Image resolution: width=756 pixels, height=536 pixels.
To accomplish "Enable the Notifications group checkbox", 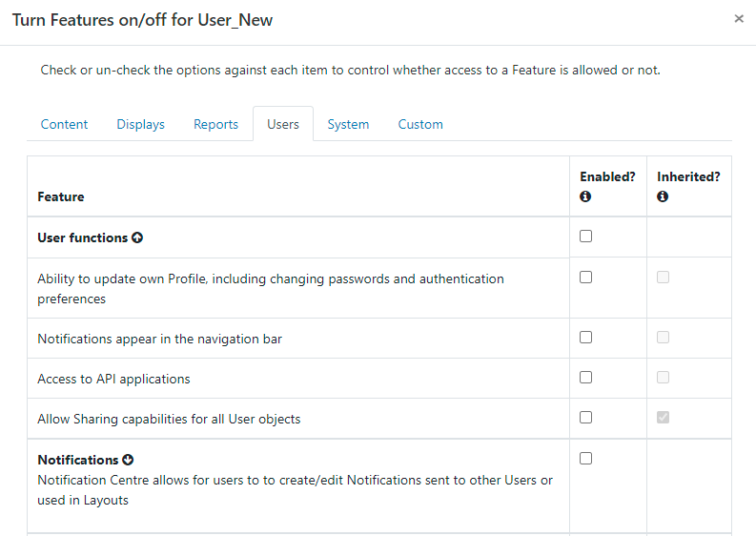I will [585, 458].
